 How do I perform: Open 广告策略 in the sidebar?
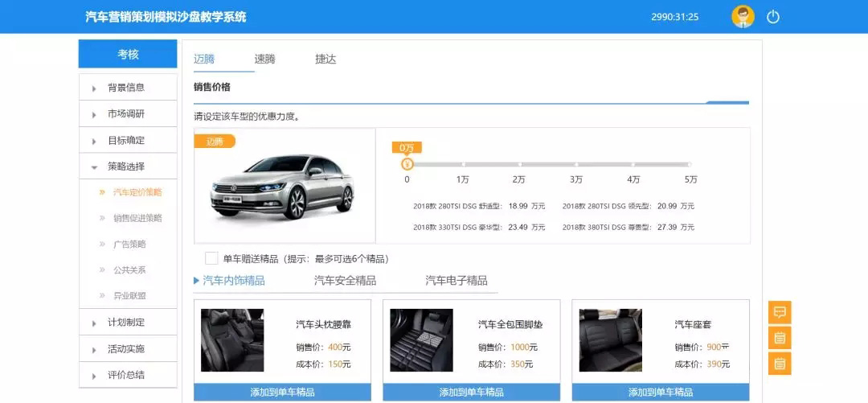129,244
